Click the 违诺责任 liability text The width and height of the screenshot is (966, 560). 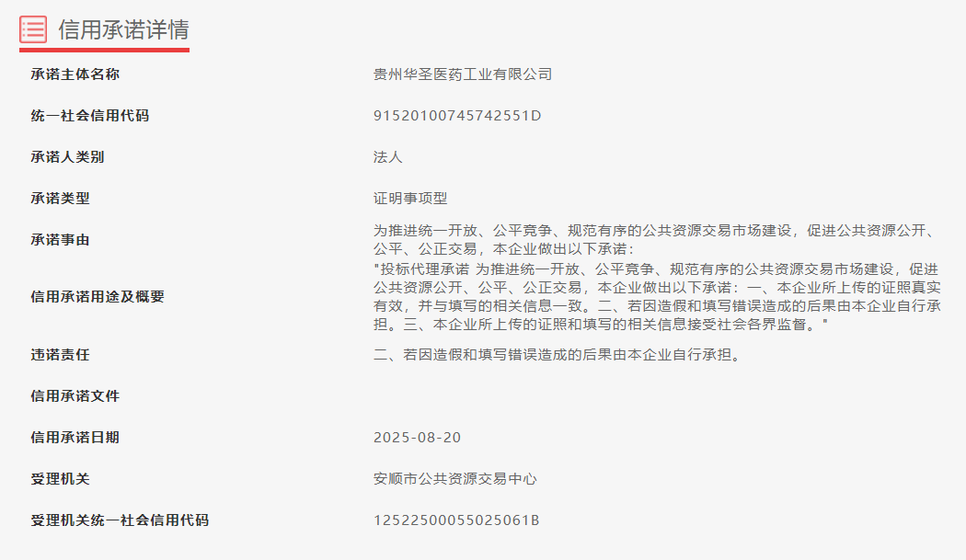tap(558, 355)
